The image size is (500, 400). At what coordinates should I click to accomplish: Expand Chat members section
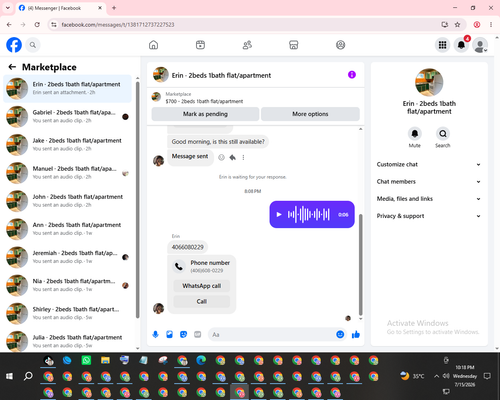[429, 182]
